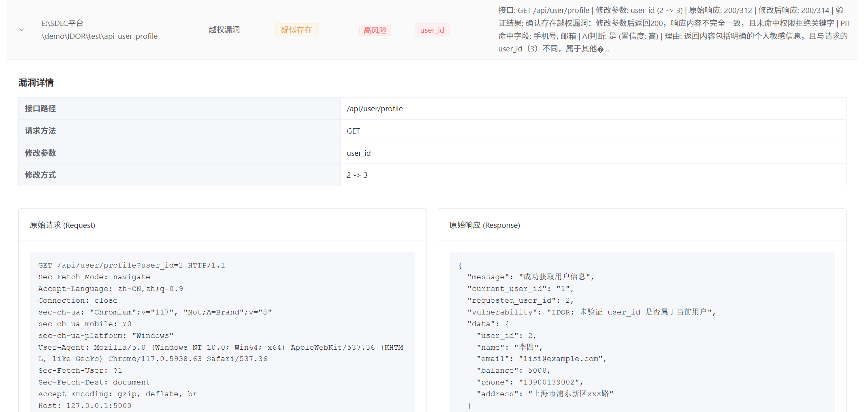Click the 原始响应 (Response) panel header
This screenshot has height=412, width=868.
click(484, 225)
